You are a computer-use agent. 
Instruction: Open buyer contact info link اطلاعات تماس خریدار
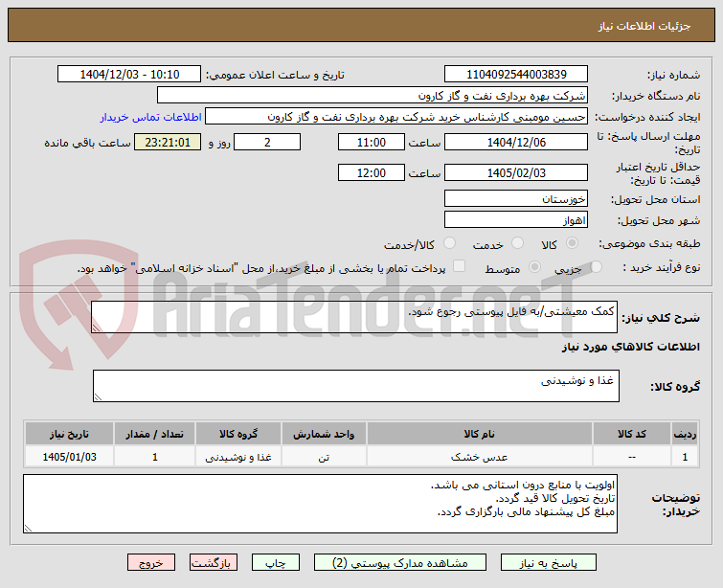coord(150,117)
